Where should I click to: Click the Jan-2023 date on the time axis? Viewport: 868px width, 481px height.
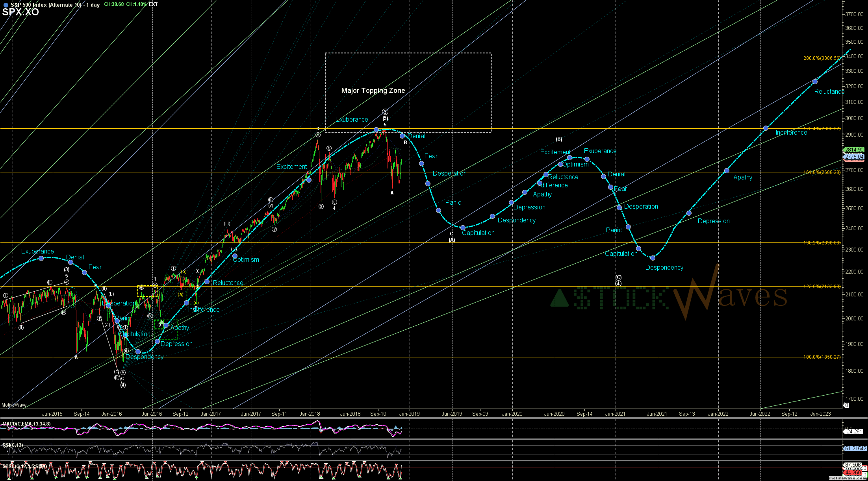tap(820, 414)
